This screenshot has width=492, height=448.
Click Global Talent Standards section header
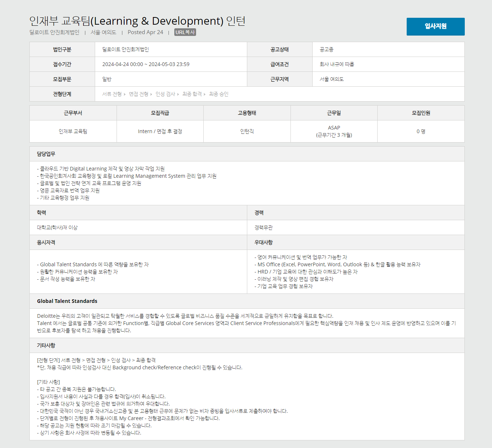click(247, 301)
